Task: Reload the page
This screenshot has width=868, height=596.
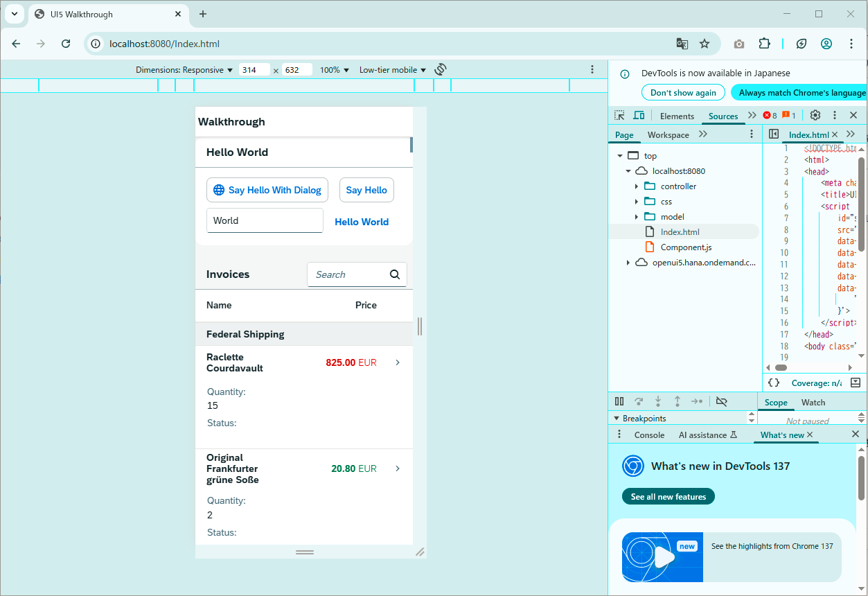Action: click(x=66, y=44)
